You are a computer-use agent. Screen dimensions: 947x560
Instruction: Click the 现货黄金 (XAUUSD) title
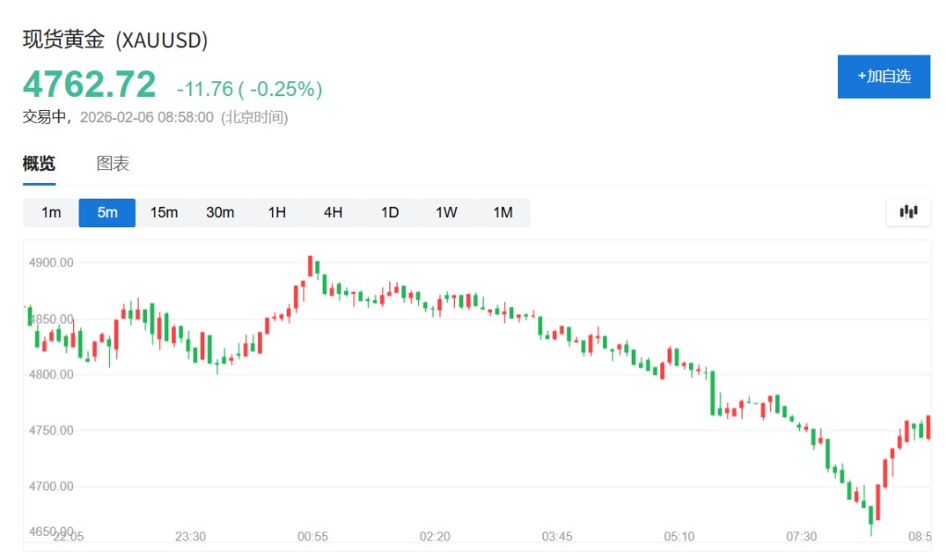pyautogui.click(x=115, y=40)
